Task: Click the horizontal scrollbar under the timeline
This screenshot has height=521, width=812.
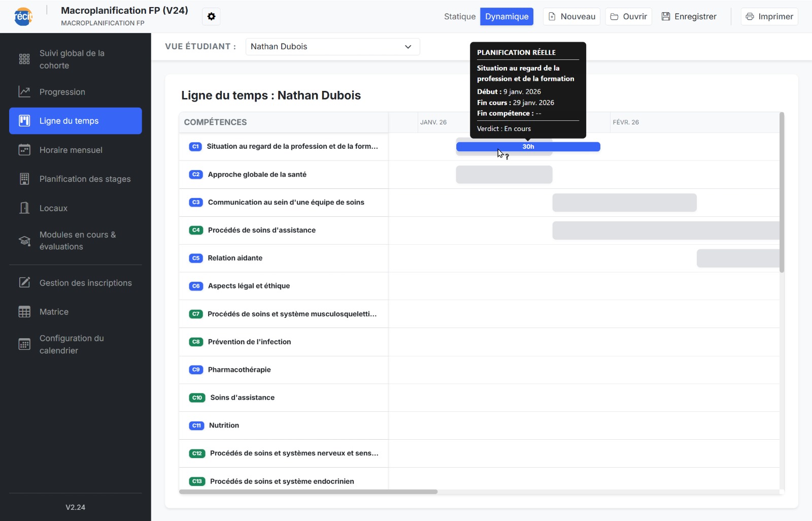Action: click(x=308, y=492)
